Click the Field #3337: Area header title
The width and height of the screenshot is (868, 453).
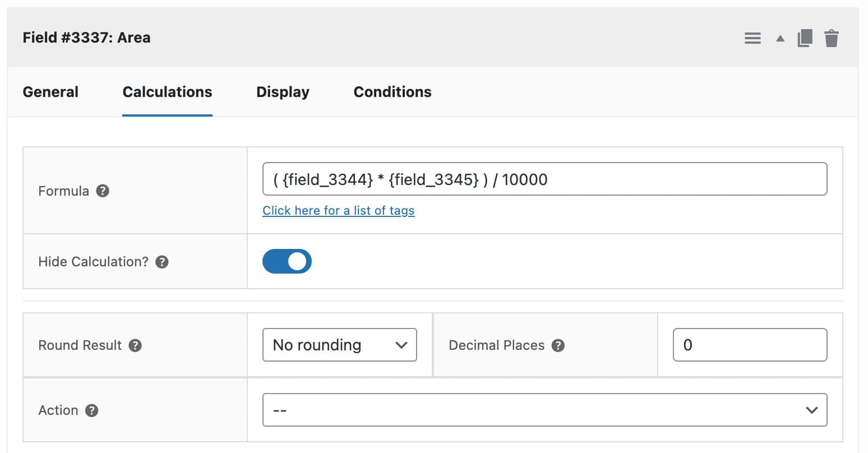tap(86, 38)
